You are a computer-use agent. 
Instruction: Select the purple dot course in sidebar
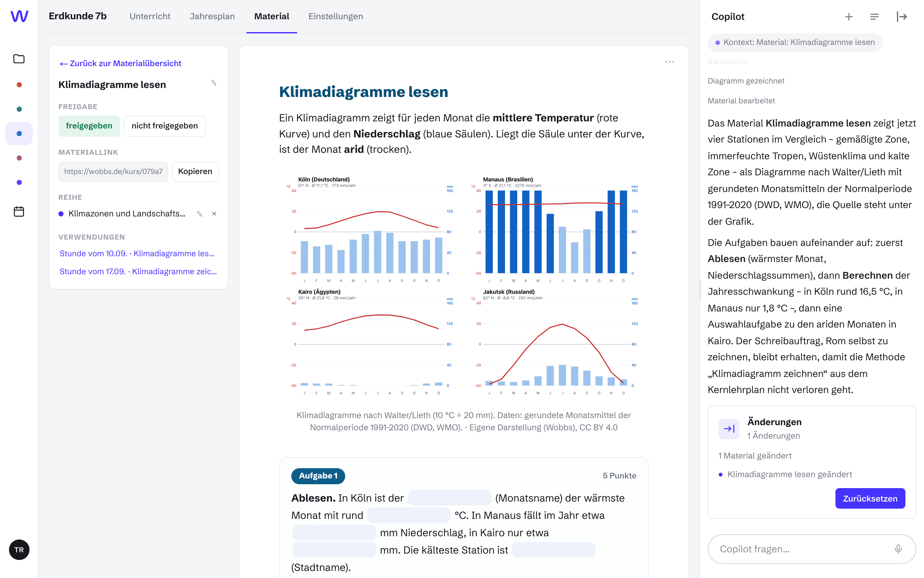[19, 182]
